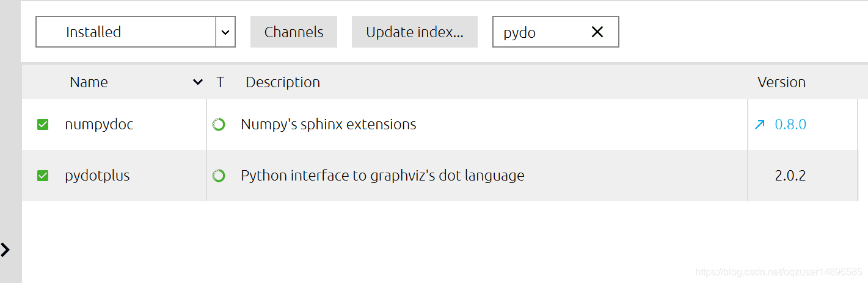Sort by Version column header
The image size is (868, 283).
pos(781,82)
